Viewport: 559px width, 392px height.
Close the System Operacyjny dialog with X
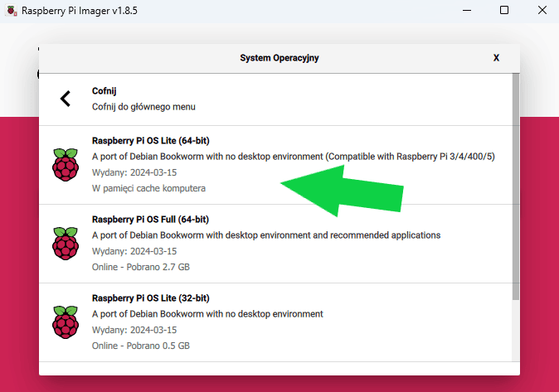coord(496,58)
